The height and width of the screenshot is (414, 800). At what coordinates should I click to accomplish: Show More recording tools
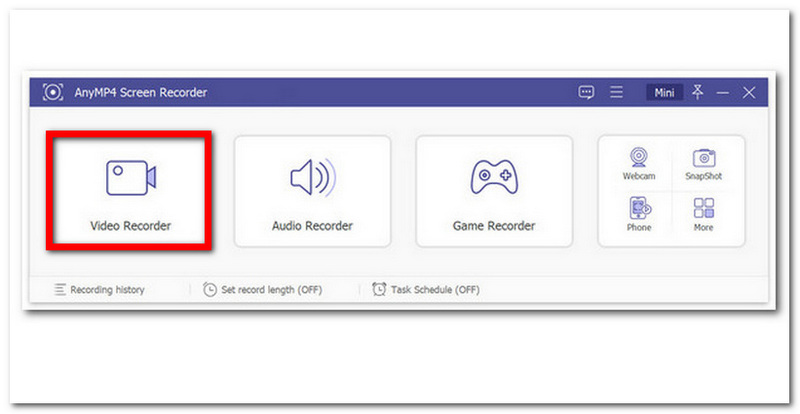[x=704, y=214]
